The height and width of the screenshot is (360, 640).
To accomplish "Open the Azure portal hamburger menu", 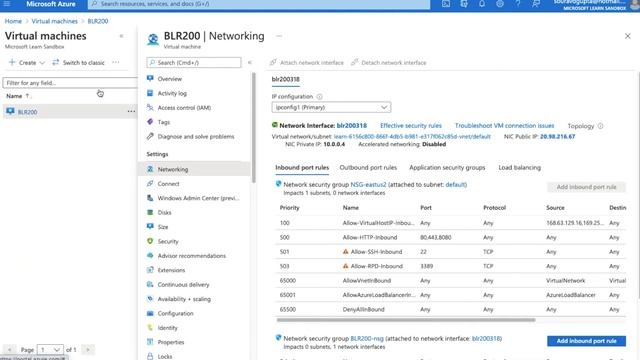I will [7, 4].
